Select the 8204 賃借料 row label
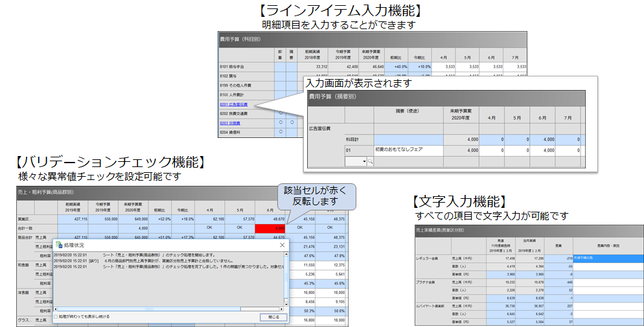 point(230,132)
